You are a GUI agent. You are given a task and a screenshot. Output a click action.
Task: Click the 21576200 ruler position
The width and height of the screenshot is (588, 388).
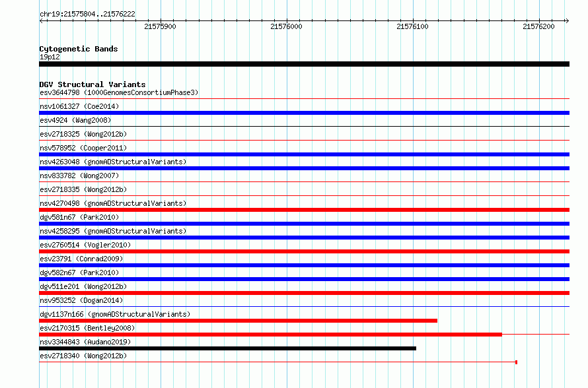coord(538,26)
